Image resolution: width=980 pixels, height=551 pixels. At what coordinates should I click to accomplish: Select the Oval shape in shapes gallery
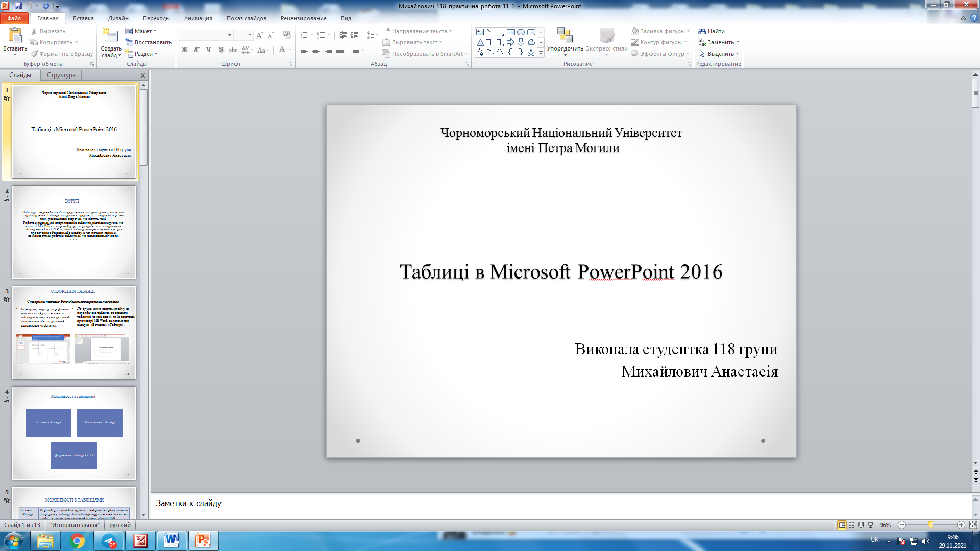pos(521,32)
